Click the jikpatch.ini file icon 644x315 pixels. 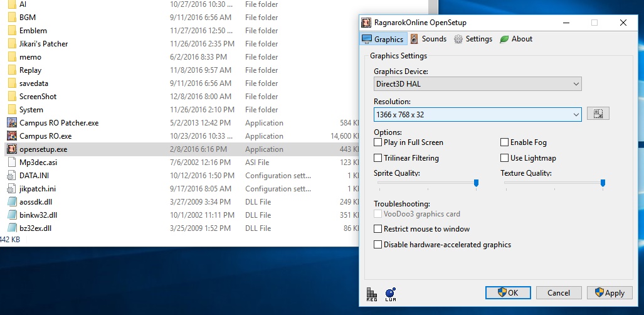(12, 189)
